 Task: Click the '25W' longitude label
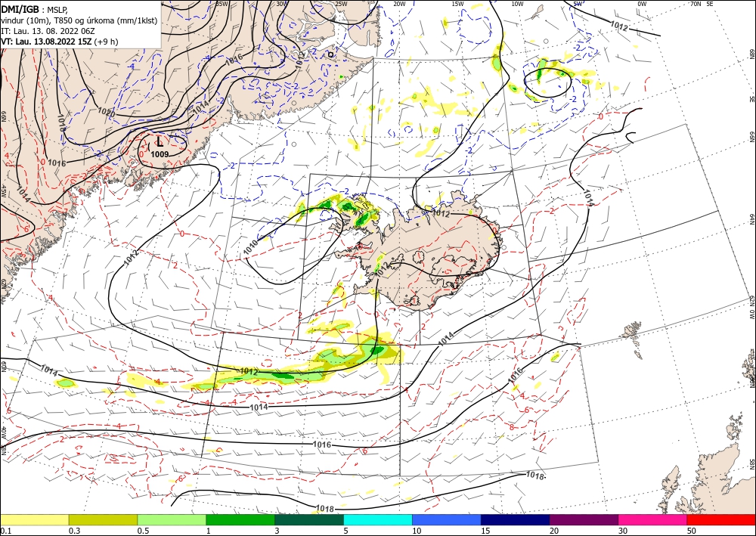(341, 3)
